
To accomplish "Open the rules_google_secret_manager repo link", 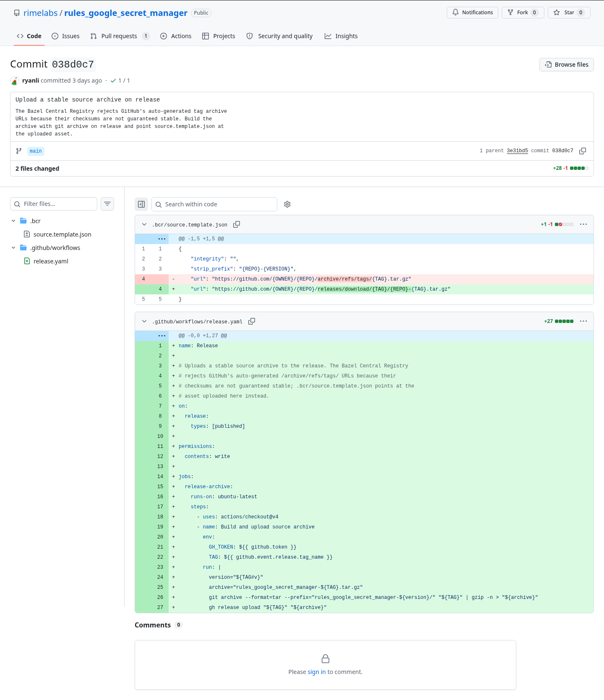I will point(126,13).
